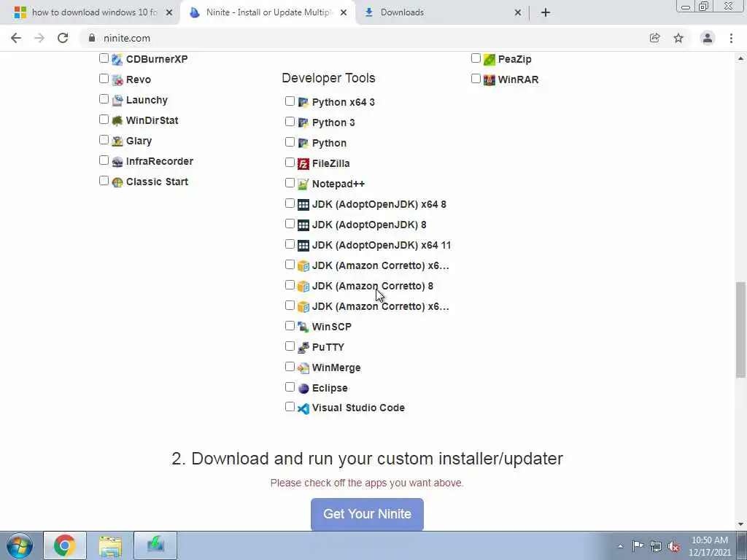The height and width of the screenshot is (560, 747).
Task: Click the JDK Amazon Corretto 8 icon
Action: coord(303,286)
